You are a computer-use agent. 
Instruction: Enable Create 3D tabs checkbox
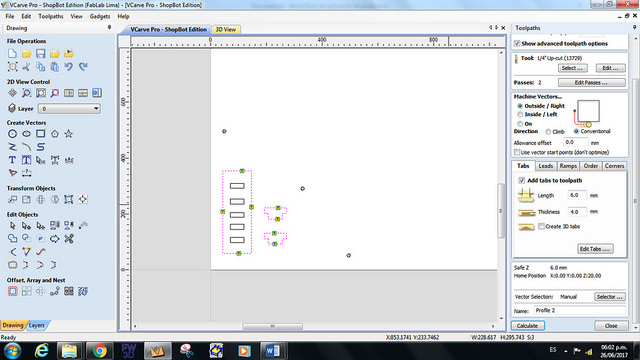click(541, 227)
